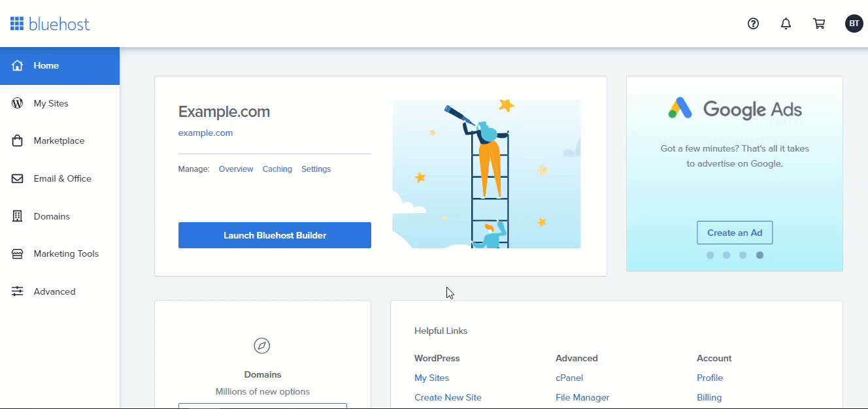This screenshot has height=409, width=868.
Task: Open the shopping cart icon
Action: tap(819, 24)
